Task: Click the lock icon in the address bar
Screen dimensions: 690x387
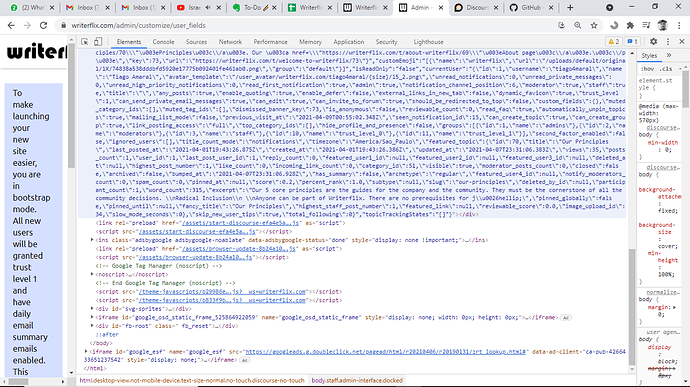Action: 63,26
